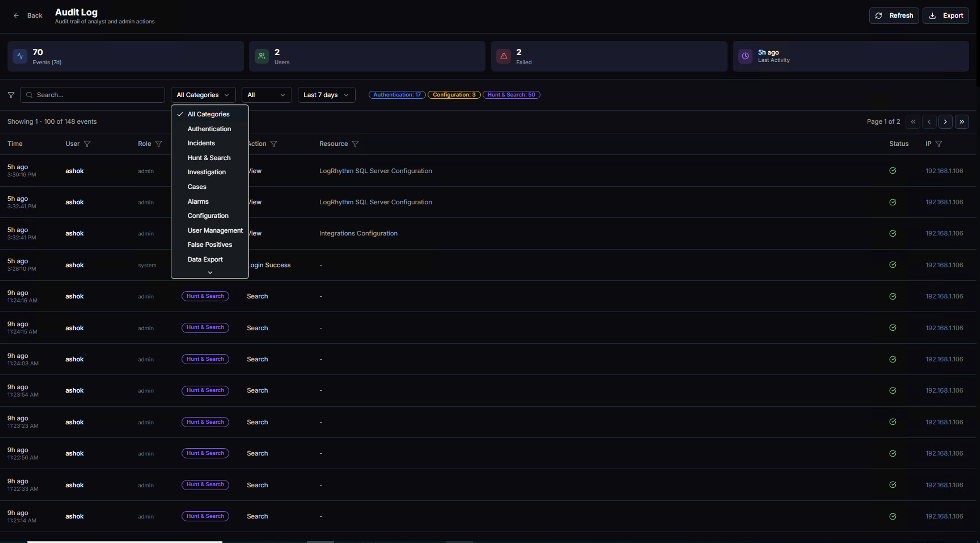Click the back arrow beside Audit Log
This screenshot has width=980, height=543.
tap(16, 16)
